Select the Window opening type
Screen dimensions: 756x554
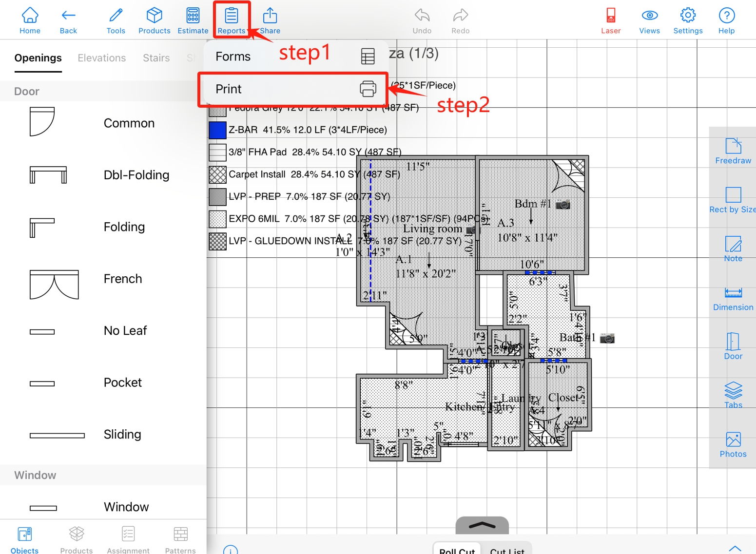(103, 507)
